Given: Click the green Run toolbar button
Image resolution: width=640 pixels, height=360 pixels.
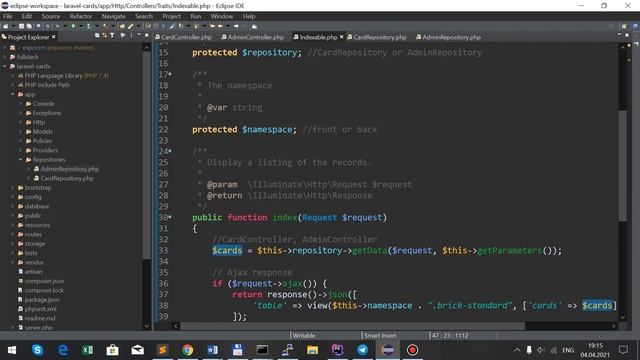Looking at the screenshot, I should pyautogui.click(x=73, y=26).
